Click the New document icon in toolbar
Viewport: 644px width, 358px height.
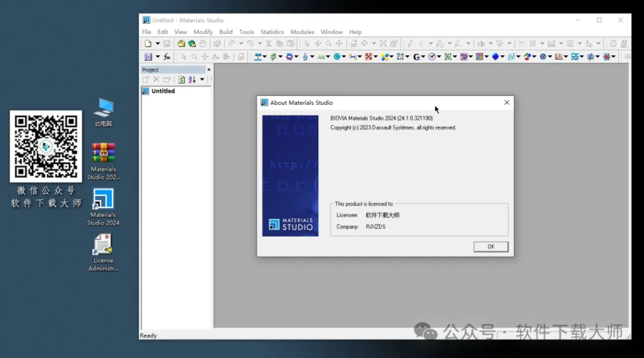(148, 44)
